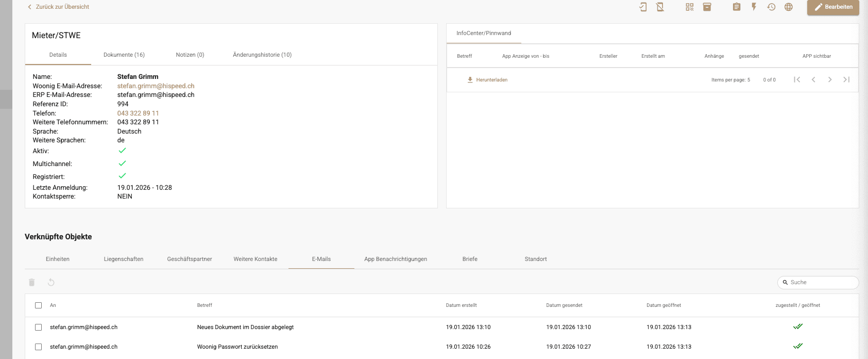
Task: Switch to the Einheiten tab
Action: tap(58, 259)
